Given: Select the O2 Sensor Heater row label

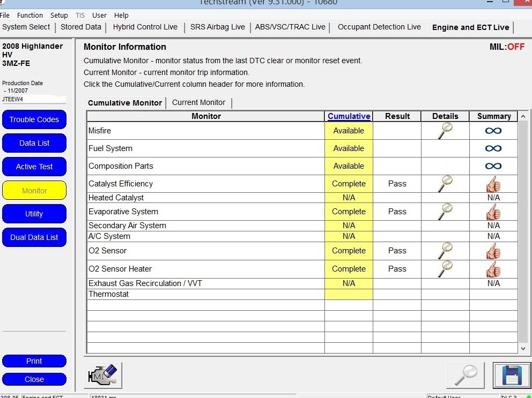Looking at the screenshot, I should [120, 269].
